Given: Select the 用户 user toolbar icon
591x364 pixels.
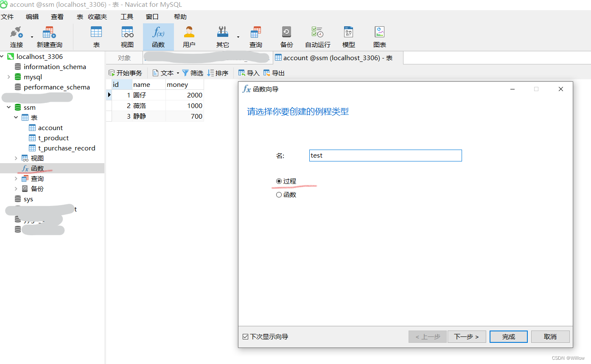Looking at the screenshot, I should pyautogui.click(x=189, y=37).
